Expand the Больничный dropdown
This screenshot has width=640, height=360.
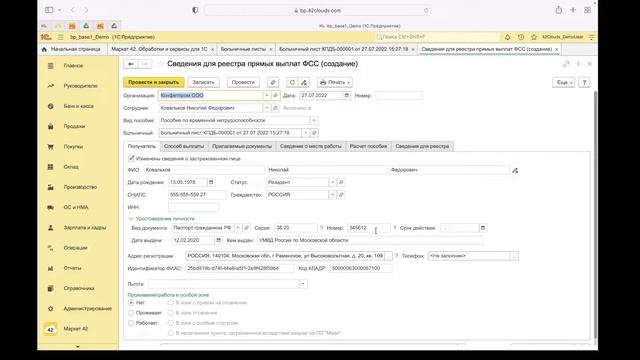pos(305,133)
